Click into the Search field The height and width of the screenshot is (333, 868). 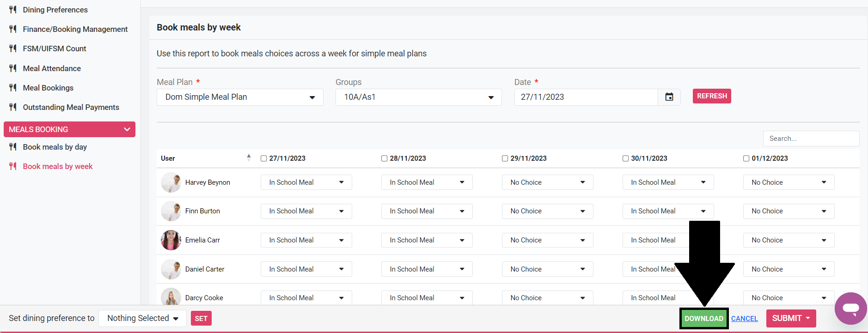click(811, 139)
